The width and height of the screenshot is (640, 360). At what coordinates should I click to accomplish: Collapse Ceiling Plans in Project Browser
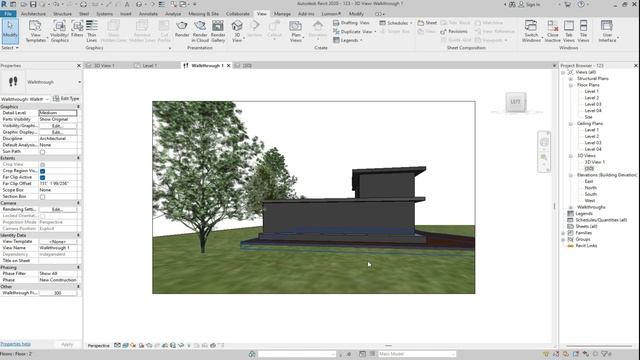[x=571, y=123]
